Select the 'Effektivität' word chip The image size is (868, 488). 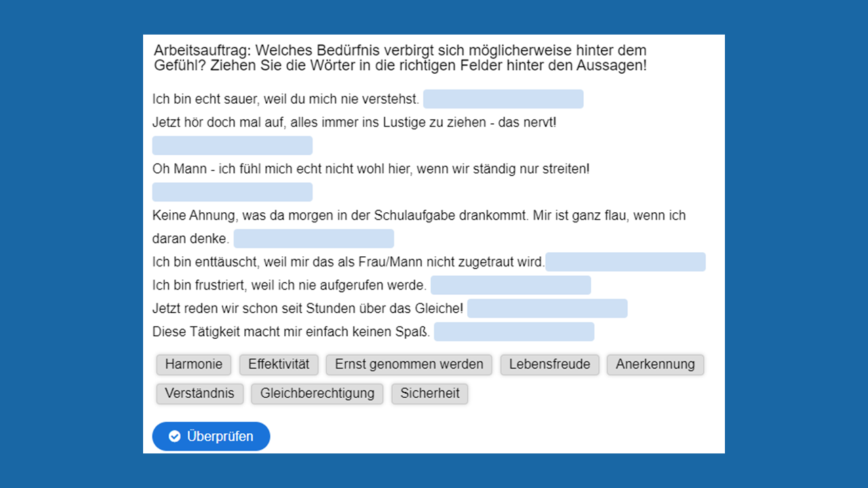279,365
